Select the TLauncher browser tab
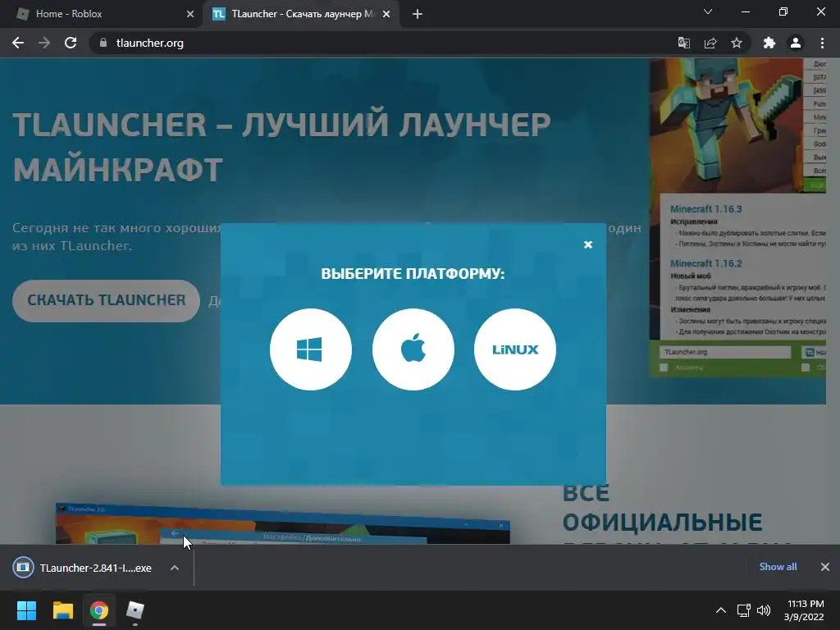 [x=300, y=14]
